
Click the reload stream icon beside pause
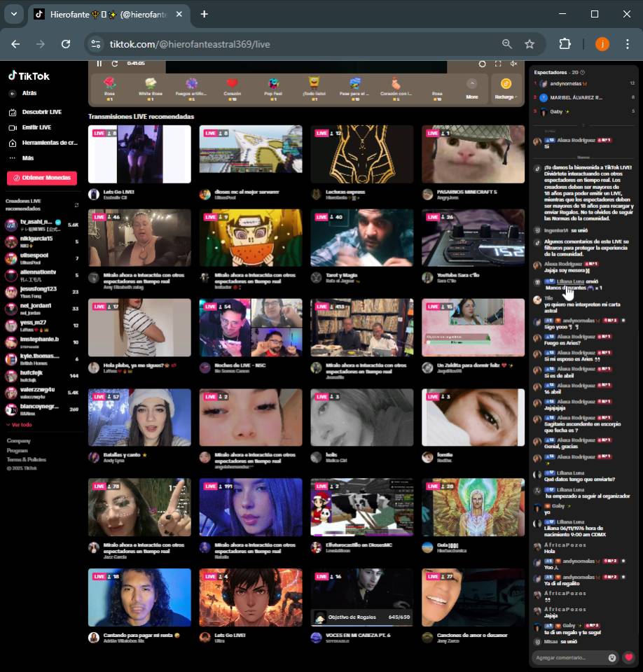click(115, 64)
